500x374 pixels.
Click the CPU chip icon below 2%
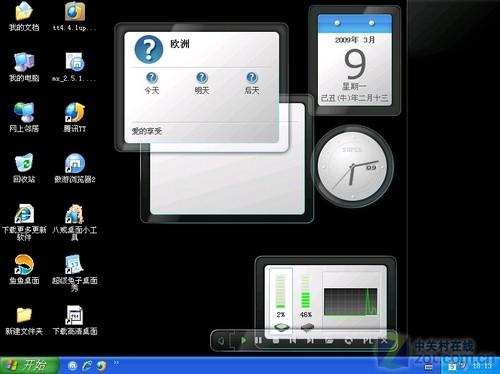point(282,327)
